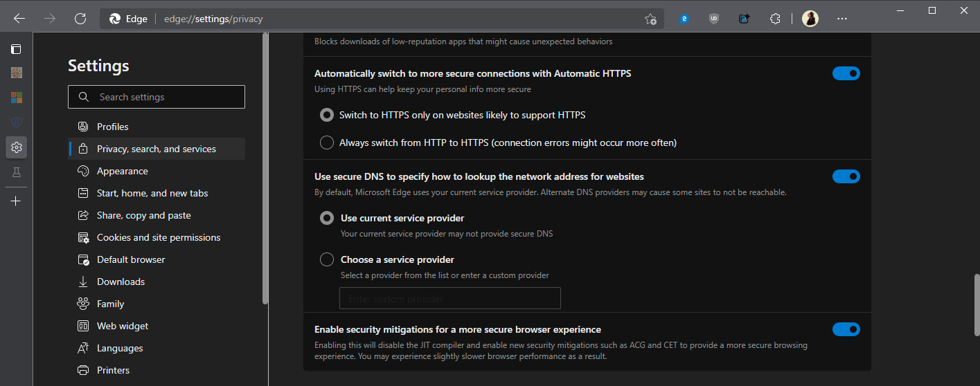Image resolution: width=980 pixels, height=386 pixels.
Task: Switch to the Microsoft logo tab
Action: (x=17, y=97)
